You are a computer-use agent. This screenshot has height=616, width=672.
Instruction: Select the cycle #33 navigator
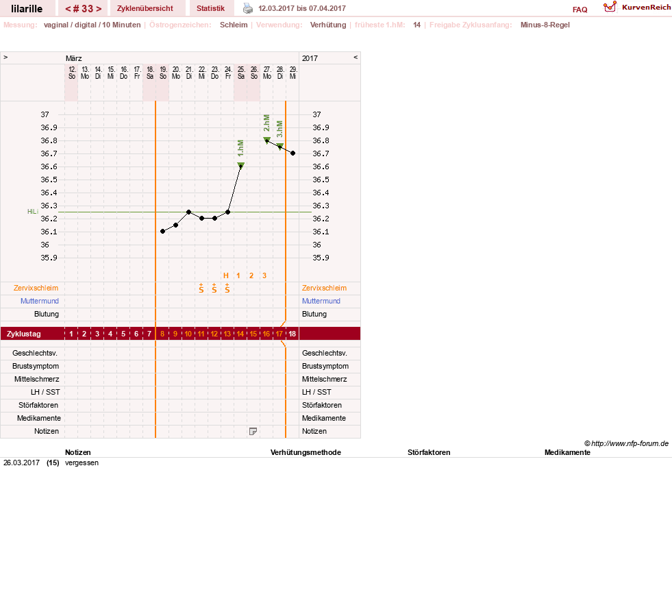(83, 9)
